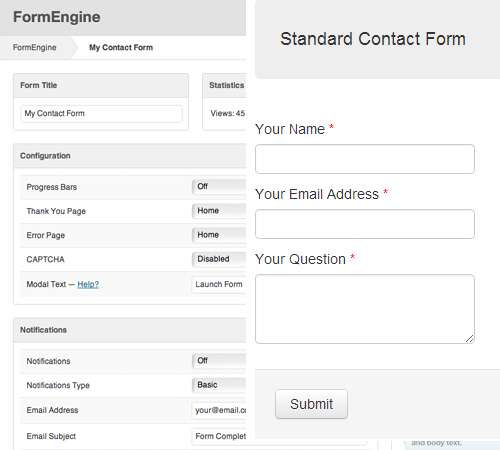Screen dimensions: 500x450
Task: Select the My Contact Form breadcrumb
Action: point(121,47)
